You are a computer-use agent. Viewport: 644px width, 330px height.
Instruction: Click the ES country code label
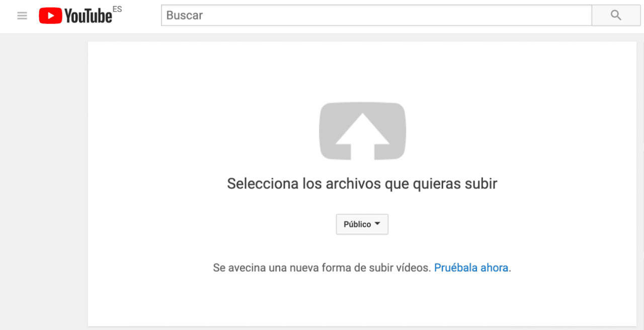click(x=118, y=8)
